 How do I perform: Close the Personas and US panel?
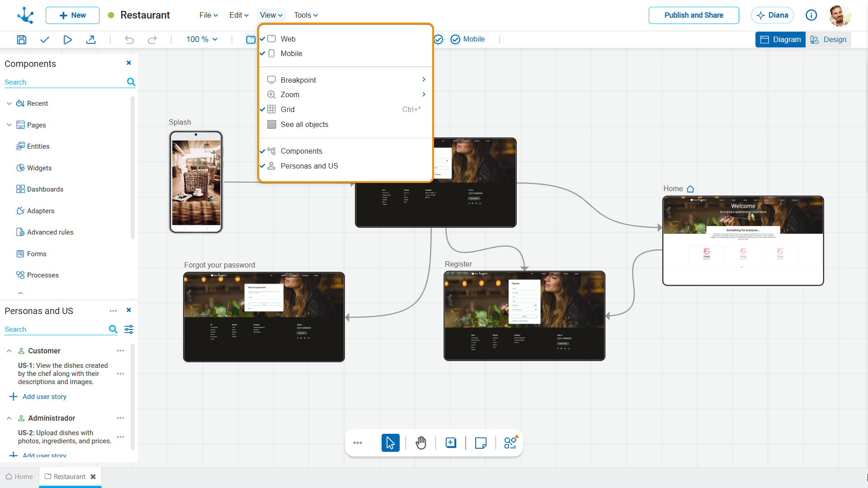[x=129, y=310]
